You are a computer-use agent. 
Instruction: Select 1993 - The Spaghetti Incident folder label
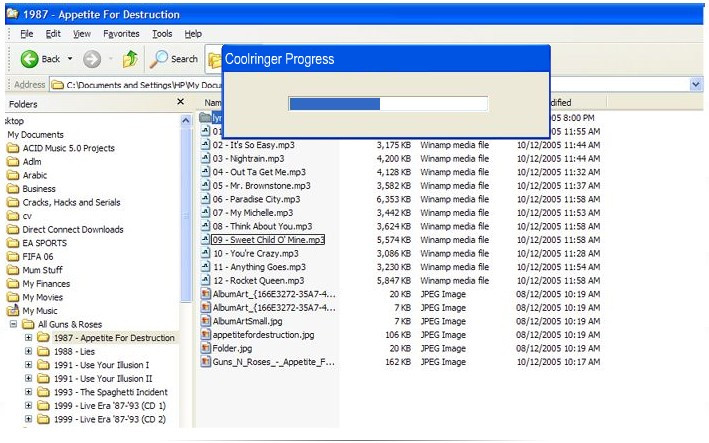(111, 392)
